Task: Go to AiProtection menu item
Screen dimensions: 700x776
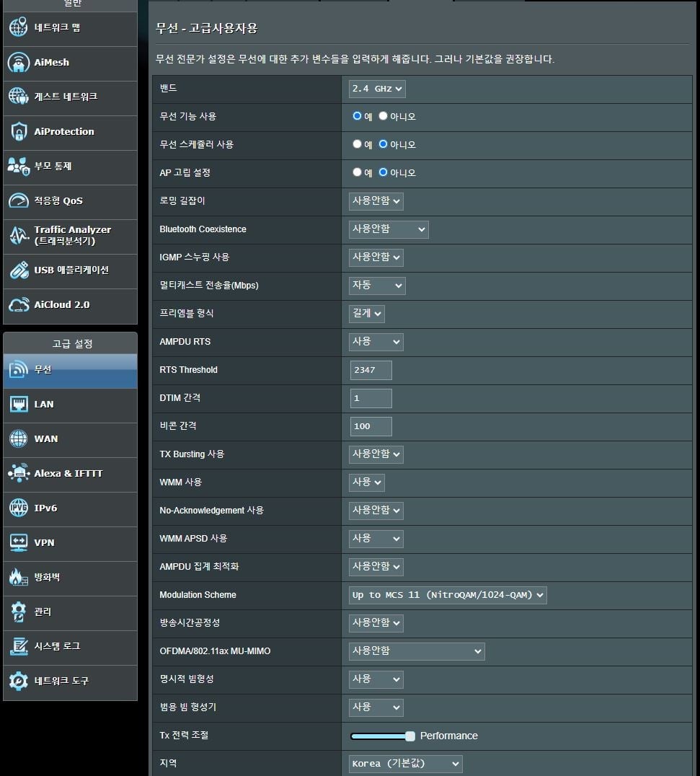Action: click(x=70, y=133)
